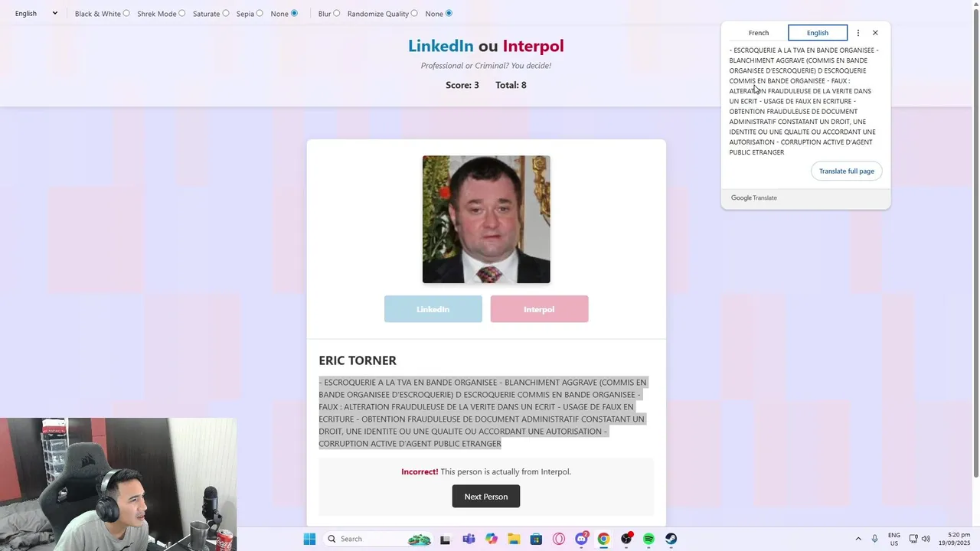Switch translation to French tab

click(x=759, y=33)
